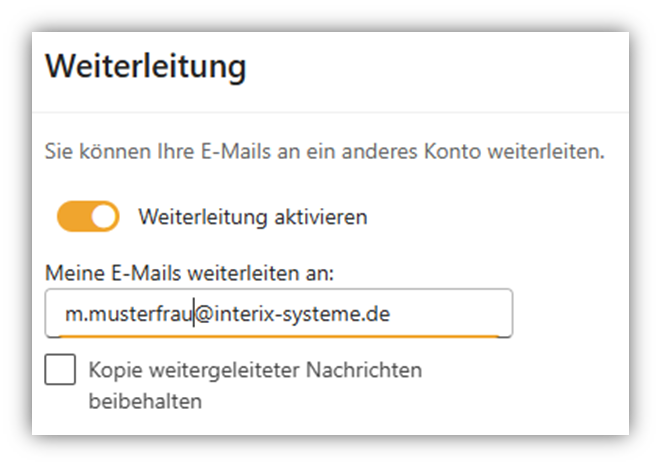
Task: Click the 'Weiterleitung' heading
Action: tap(145, 67)
